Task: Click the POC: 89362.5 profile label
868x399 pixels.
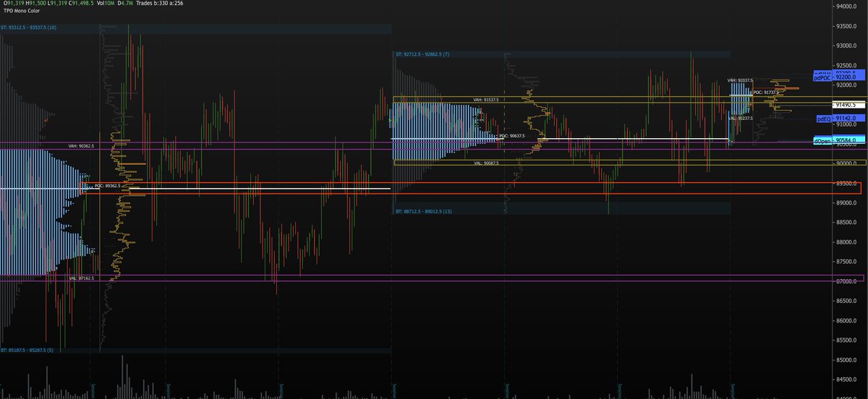Action: [x=108, y=186]
